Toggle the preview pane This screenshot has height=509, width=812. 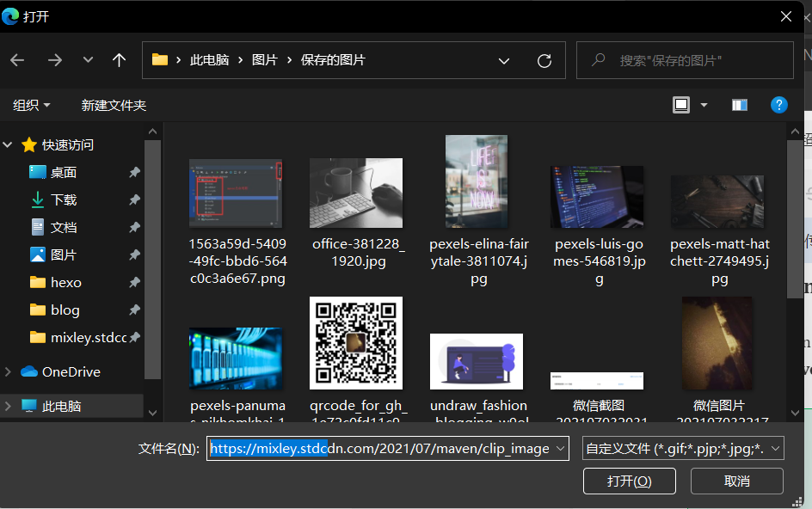tap(740, 105)
